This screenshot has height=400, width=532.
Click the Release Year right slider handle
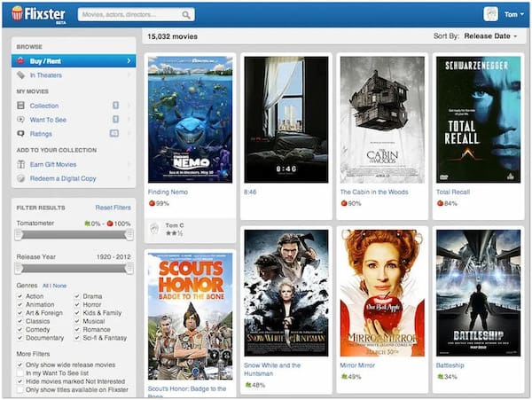[x=129, y=269]
